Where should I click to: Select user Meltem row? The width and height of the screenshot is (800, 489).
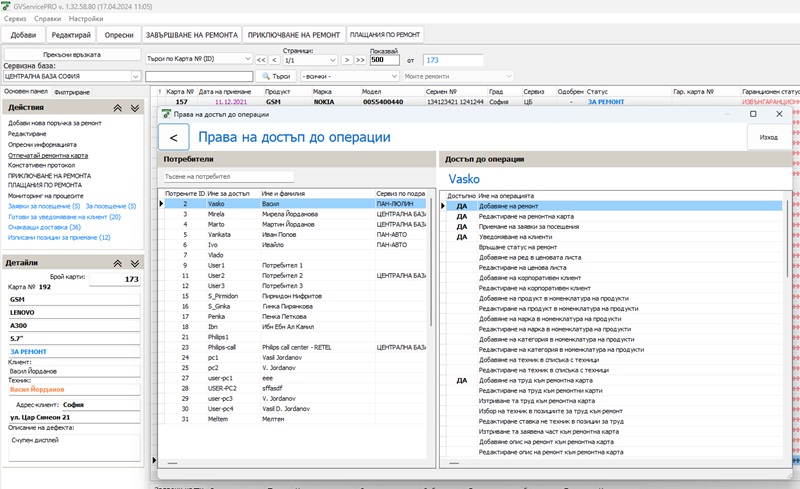click(295, 419)
